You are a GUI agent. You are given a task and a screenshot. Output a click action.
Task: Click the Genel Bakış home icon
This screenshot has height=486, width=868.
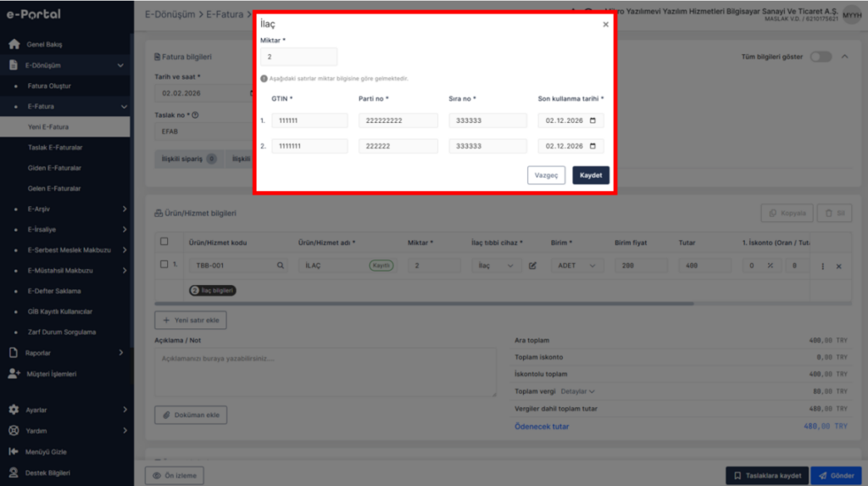click(x=14, y=44)
